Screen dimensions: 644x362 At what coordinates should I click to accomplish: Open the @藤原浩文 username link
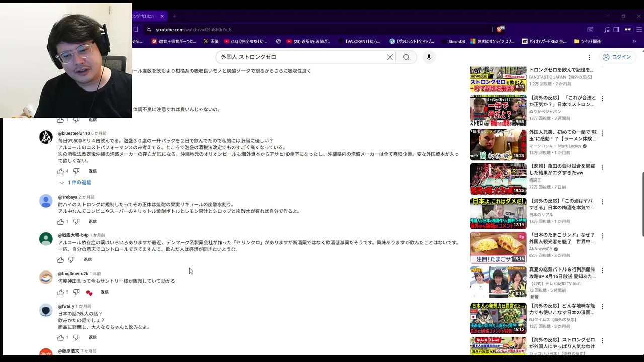point(68,351)
